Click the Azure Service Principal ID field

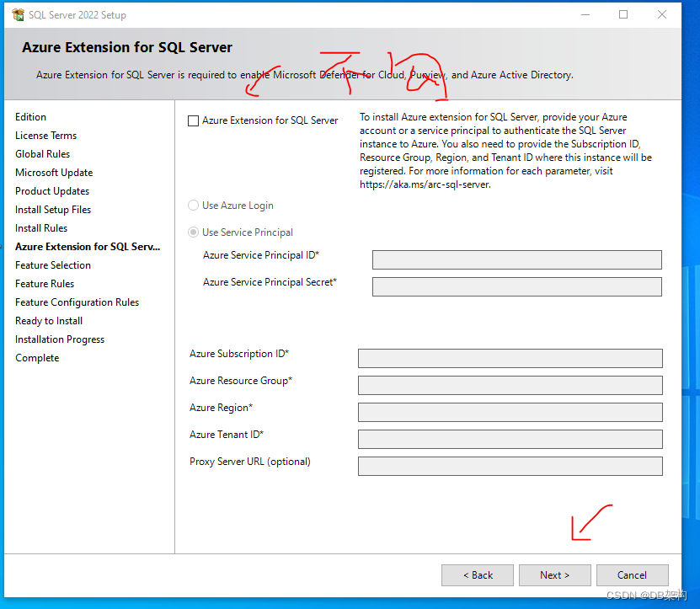516,259
